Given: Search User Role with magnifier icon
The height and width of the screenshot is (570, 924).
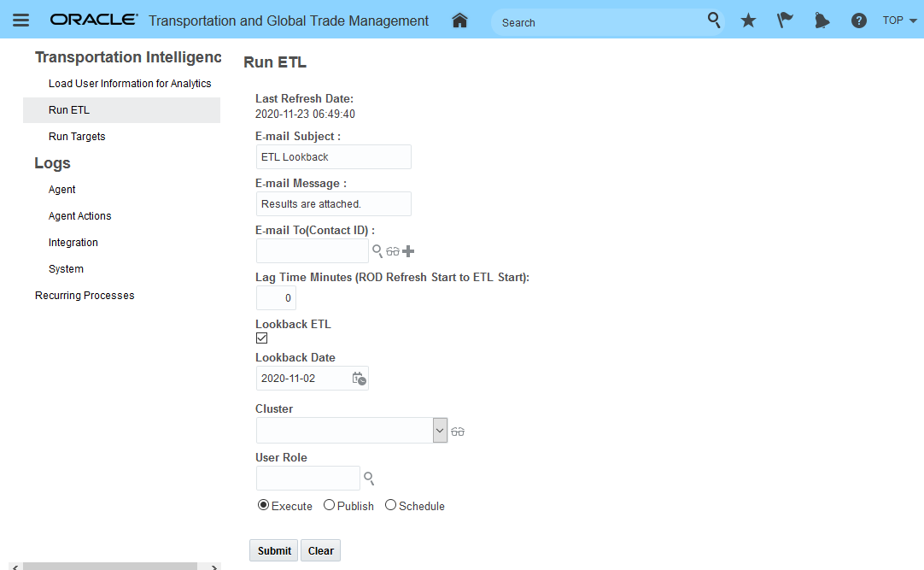Looking at the screenshot, I should [369, 478].
